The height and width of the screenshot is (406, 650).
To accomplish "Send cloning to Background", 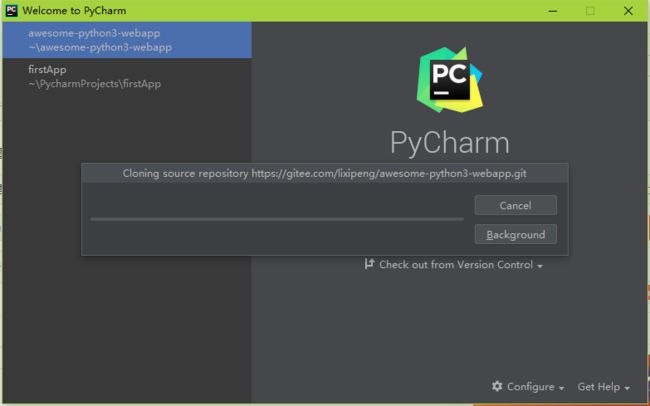I will [515, 234].
